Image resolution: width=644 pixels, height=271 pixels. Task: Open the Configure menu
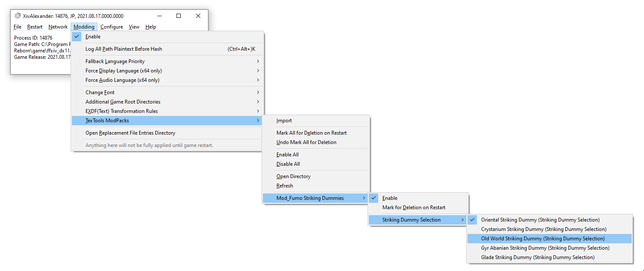tap(111, 27)
